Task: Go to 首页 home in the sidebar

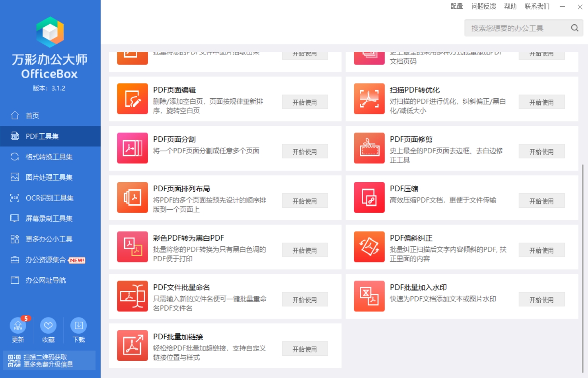Action: point(50,116)
